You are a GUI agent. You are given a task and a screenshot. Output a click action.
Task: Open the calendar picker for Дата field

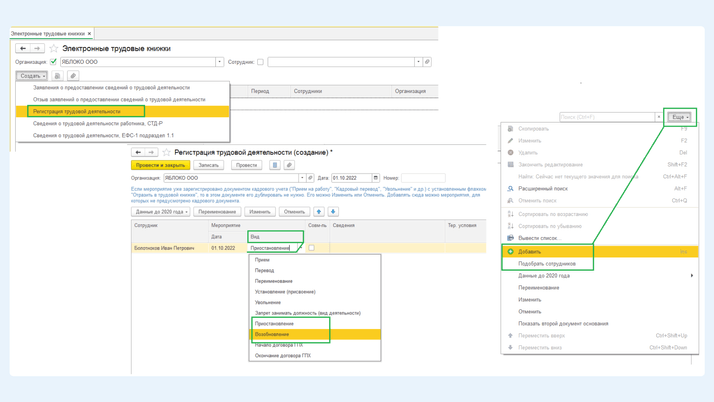(x=376, y=178)
